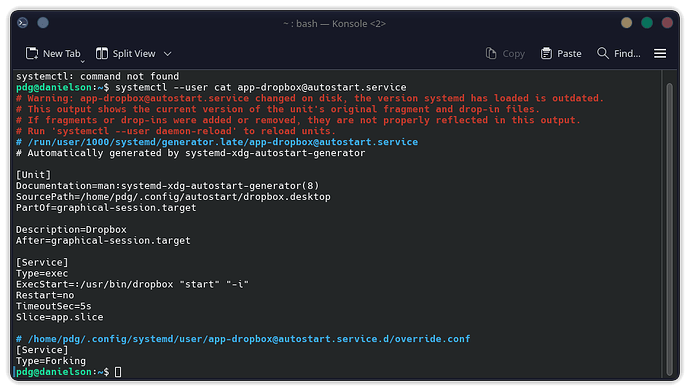Click the command prompt cursor line
This screenshot has width=690, height=390.
coord(68,372)
